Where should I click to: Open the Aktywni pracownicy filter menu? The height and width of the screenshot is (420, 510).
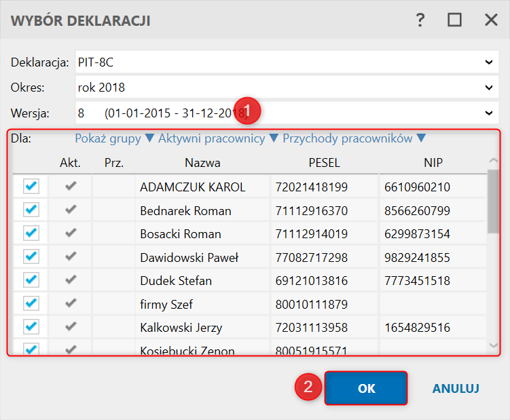218,138
